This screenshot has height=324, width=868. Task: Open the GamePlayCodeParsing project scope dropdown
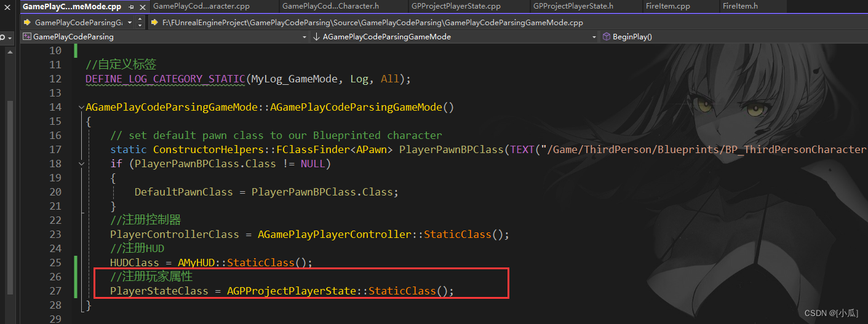click(305, 37)
